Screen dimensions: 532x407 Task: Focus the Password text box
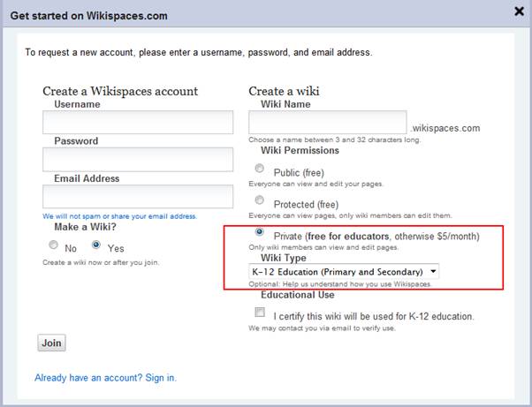(138, 159)
